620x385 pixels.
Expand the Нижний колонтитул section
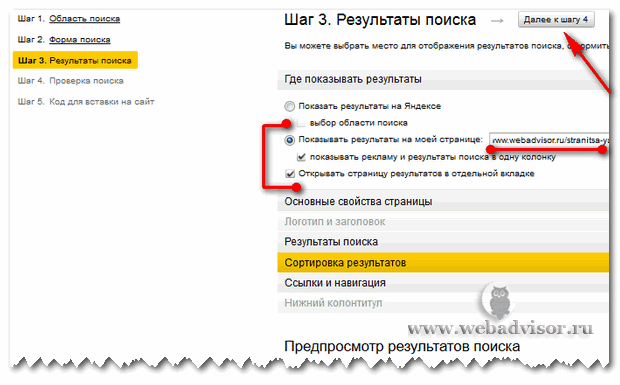click(x=443, y=303)
